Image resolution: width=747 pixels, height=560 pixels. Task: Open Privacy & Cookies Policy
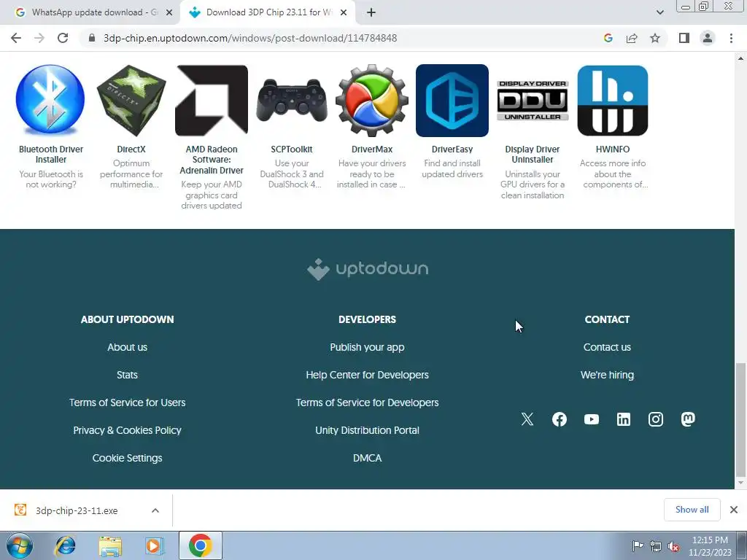point(127,430)
